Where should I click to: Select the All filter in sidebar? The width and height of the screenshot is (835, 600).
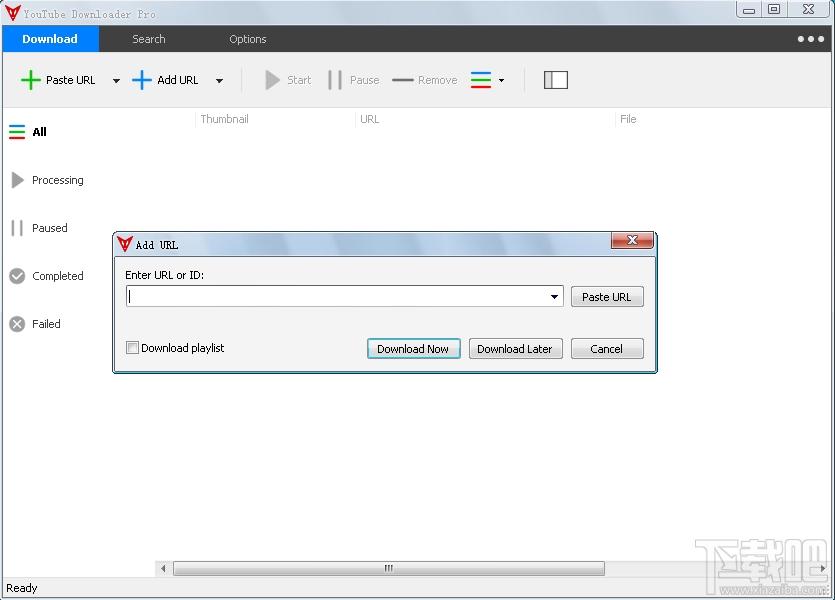coord(28,132)
